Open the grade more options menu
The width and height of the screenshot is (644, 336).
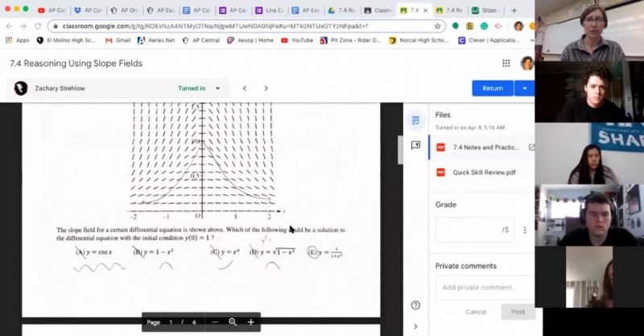point(525,230)
